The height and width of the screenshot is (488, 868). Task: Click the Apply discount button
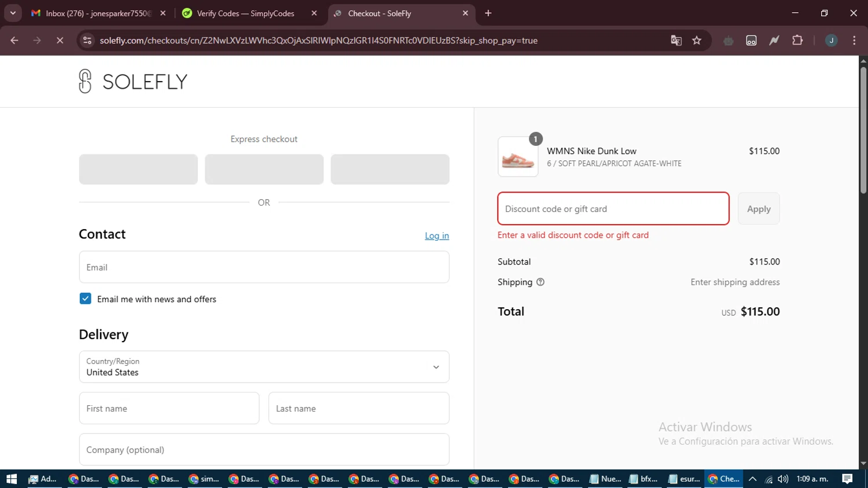pos(759,209)
